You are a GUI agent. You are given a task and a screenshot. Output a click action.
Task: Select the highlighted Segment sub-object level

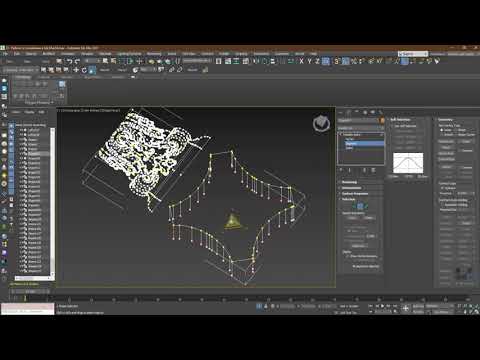(364, 144)
